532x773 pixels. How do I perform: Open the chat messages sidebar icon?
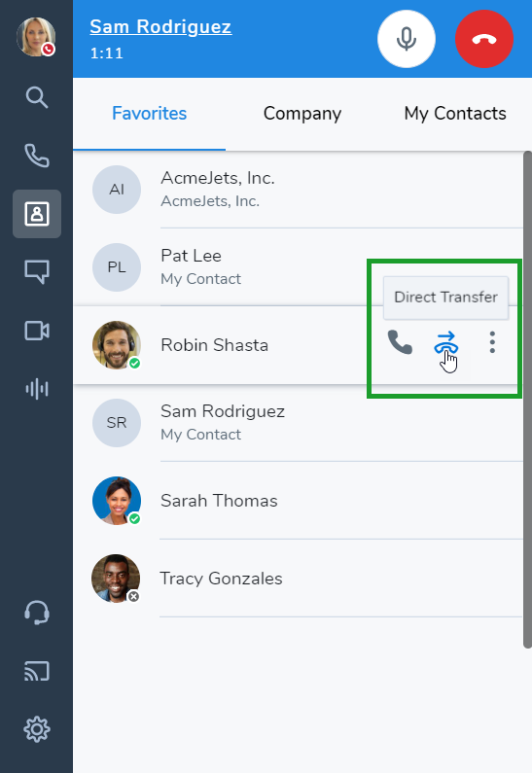pos(37,271)
